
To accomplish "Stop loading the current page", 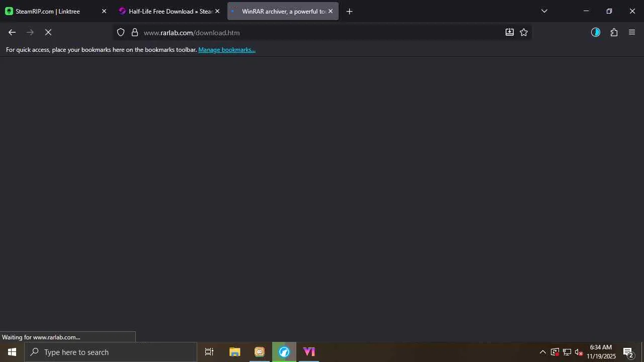I will point(48,32).
